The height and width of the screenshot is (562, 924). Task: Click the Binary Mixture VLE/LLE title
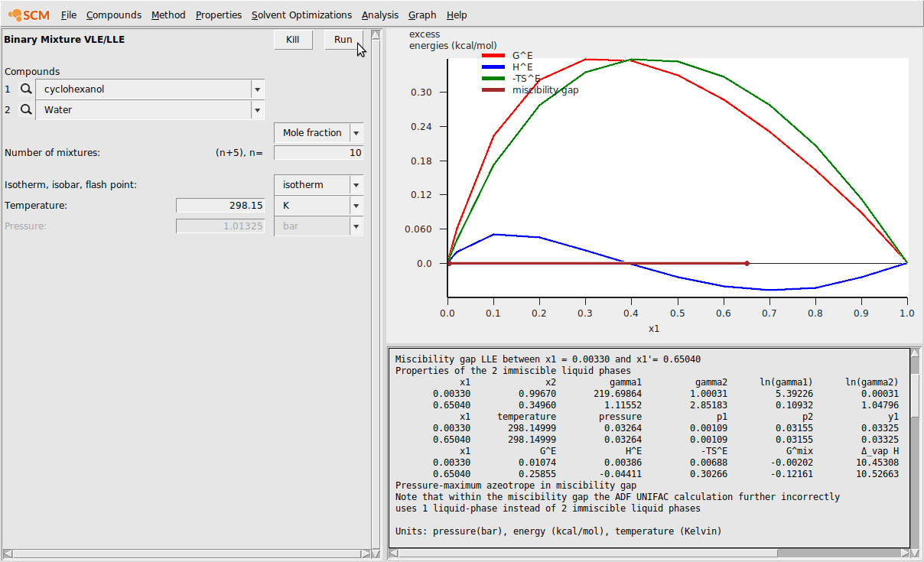pos(64,40)
